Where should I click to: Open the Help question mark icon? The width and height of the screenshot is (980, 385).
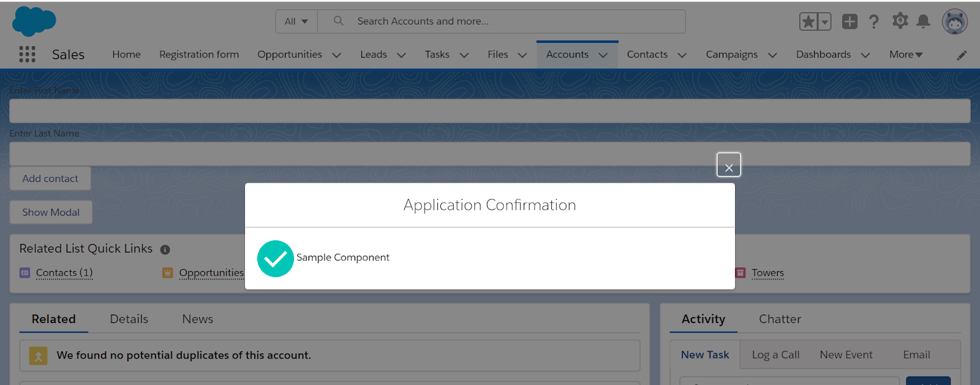[874, 22]
